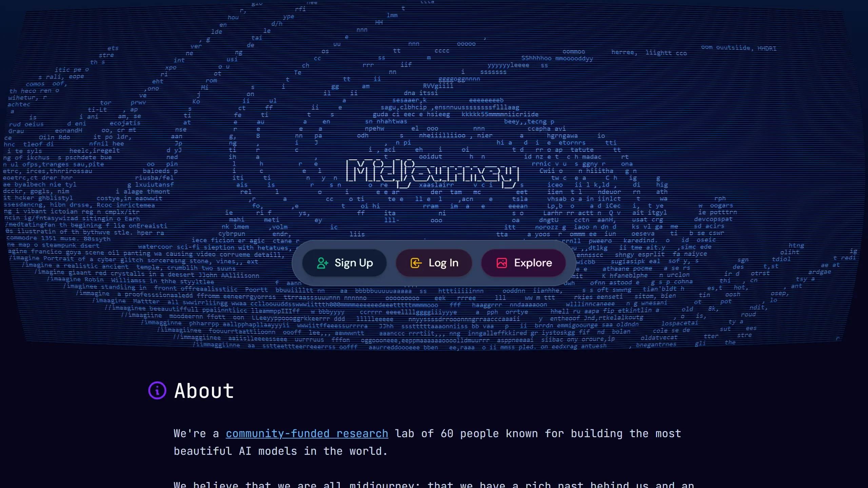Open the Log In page
The height and width of the screenshot is (488, 868).
[434, 263]
